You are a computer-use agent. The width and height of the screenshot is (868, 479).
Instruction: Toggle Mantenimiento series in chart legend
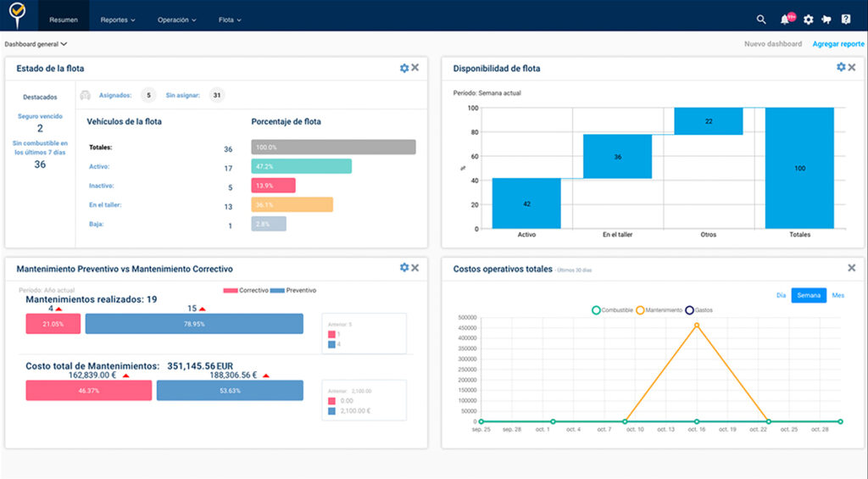(660, 310)
